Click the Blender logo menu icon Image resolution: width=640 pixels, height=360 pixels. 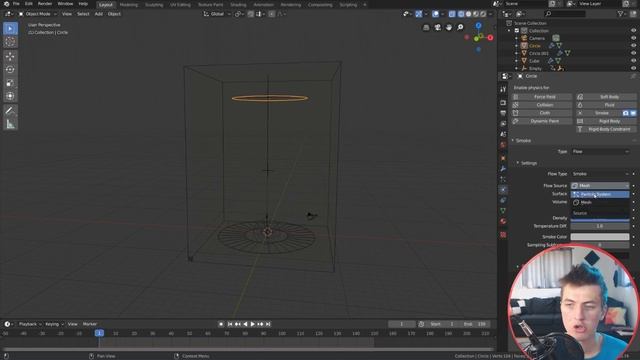pos(6,4)
